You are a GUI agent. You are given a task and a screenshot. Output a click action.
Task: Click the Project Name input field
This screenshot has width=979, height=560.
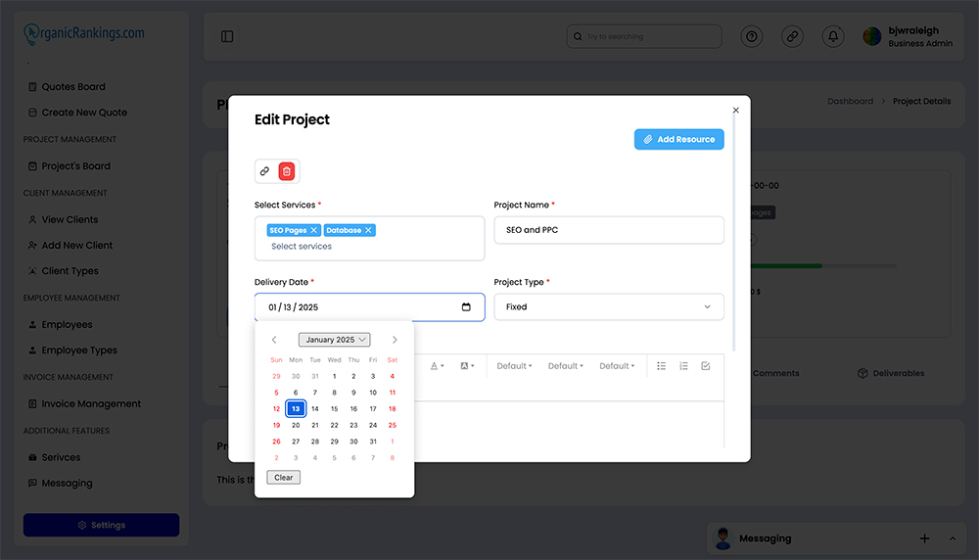(609, 230)
